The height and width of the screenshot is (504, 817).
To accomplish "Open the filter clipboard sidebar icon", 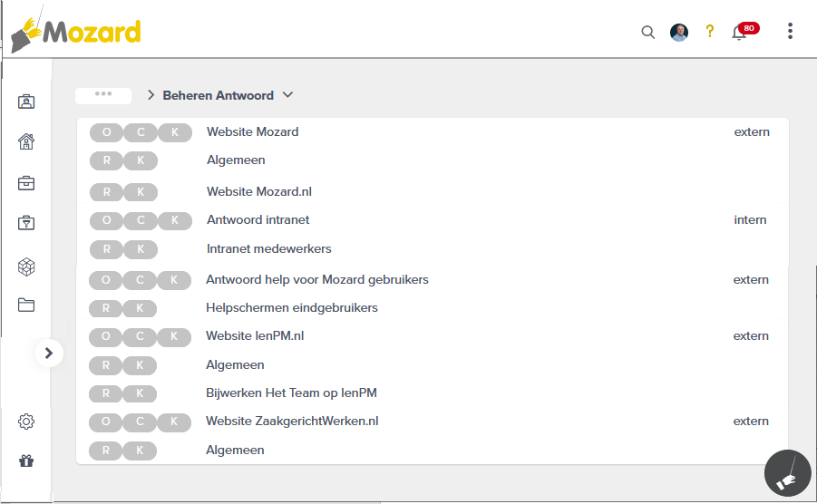I will pyautogui.click(x=26, y=223).
